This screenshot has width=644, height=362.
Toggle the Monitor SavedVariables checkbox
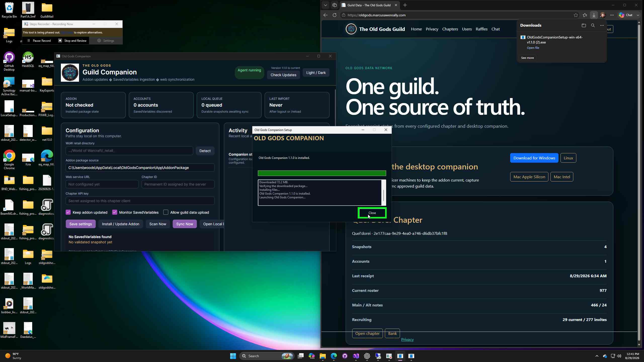(115, 212)
